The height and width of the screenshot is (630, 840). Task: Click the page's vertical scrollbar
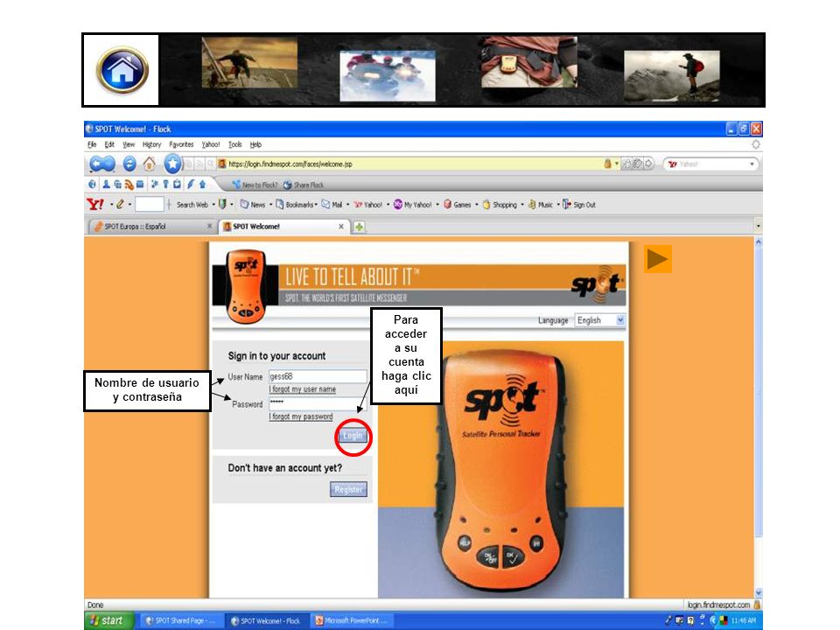pos(758,418)
